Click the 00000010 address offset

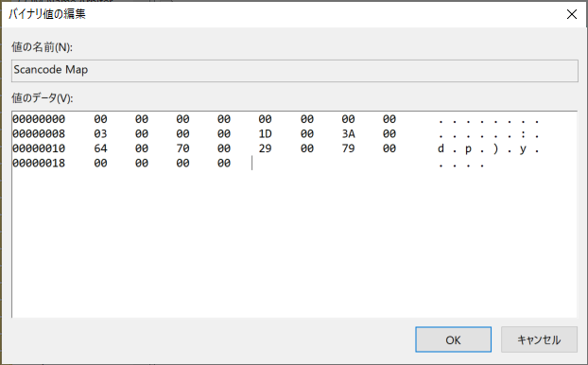click(39, 148)
